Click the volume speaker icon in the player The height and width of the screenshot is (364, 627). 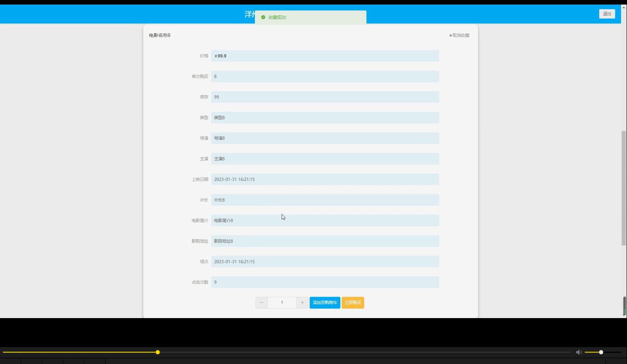coord(579,352)
